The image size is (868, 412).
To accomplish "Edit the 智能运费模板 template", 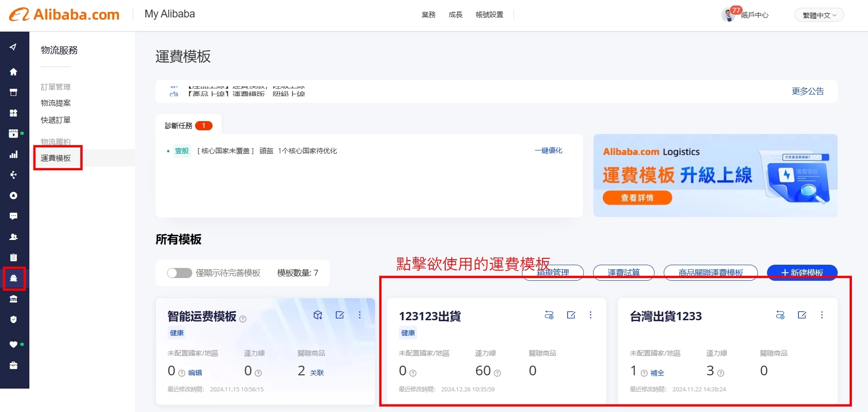I will tap(340, 315).
